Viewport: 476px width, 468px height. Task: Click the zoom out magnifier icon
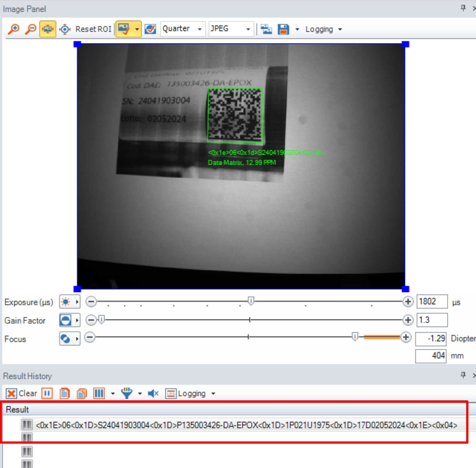click(31, 29)
